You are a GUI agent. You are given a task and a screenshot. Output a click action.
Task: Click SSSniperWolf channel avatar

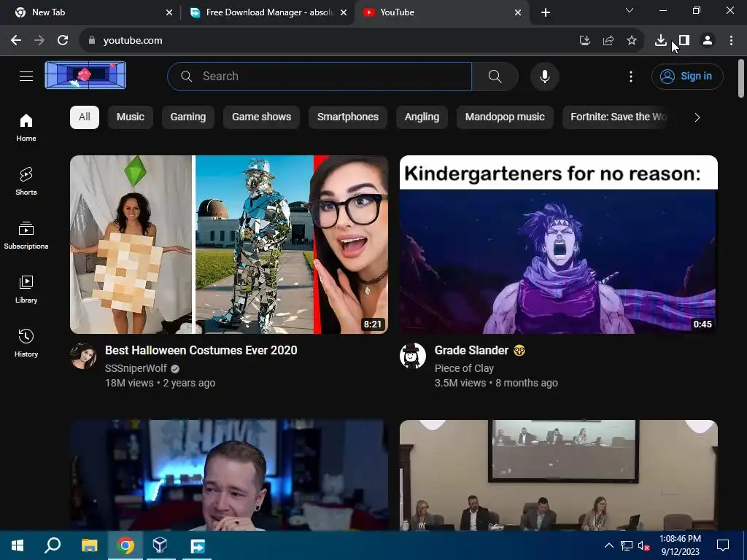[x=83, y=356]
